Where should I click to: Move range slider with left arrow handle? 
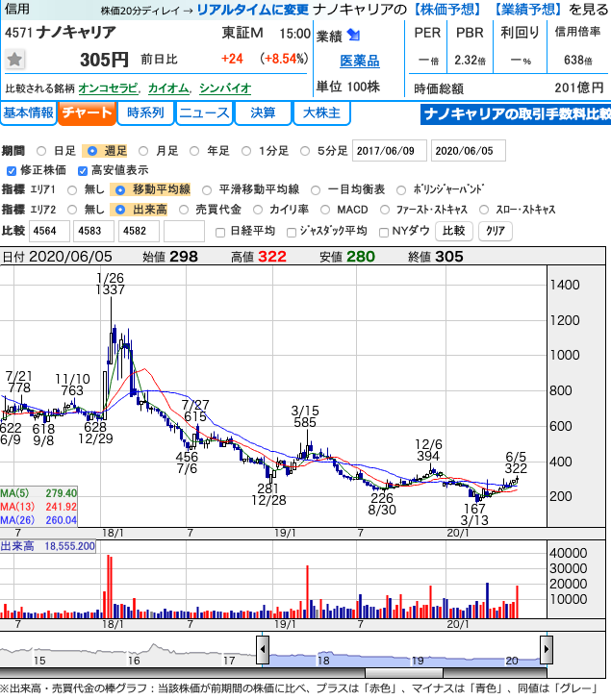click(263, 649)
